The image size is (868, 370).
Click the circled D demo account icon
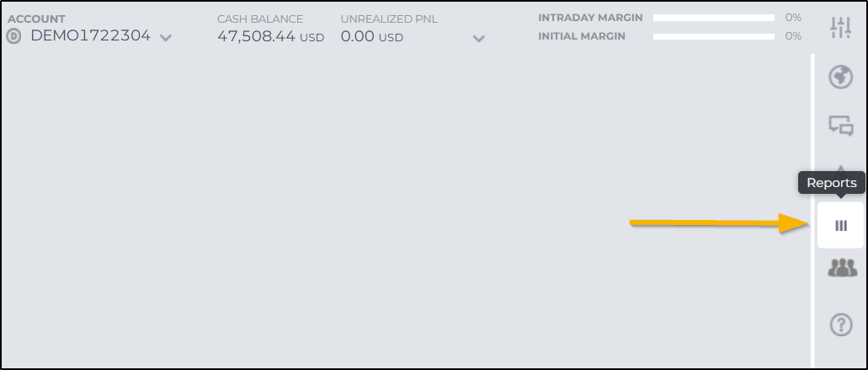13,37
